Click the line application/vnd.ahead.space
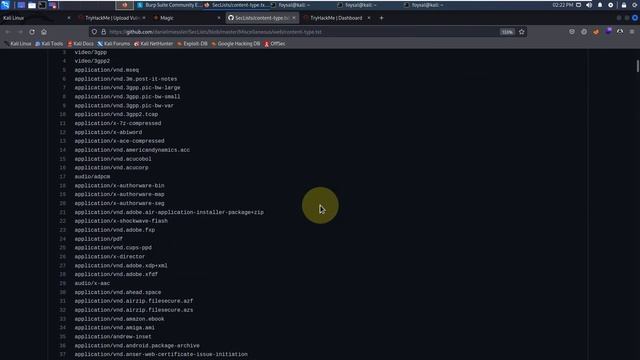The width and height of the screenshot is (640, 360). (118, 292)
